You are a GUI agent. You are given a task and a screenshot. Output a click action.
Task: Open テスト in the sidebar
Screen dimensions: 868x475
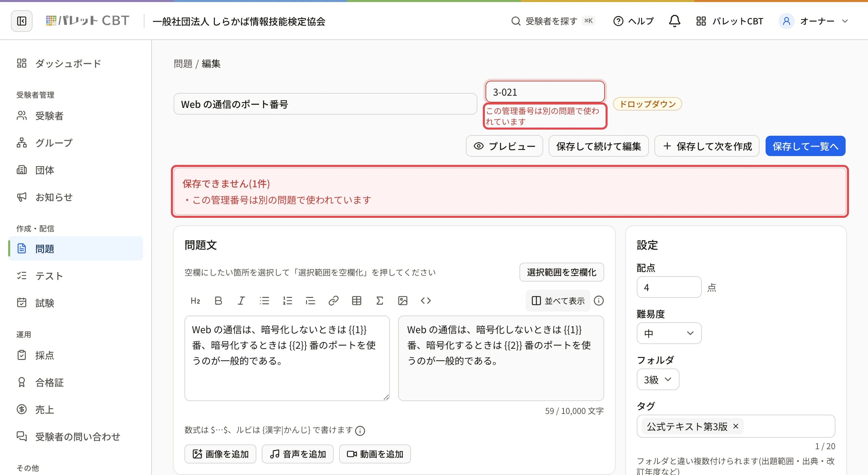[x=75, y=276]
